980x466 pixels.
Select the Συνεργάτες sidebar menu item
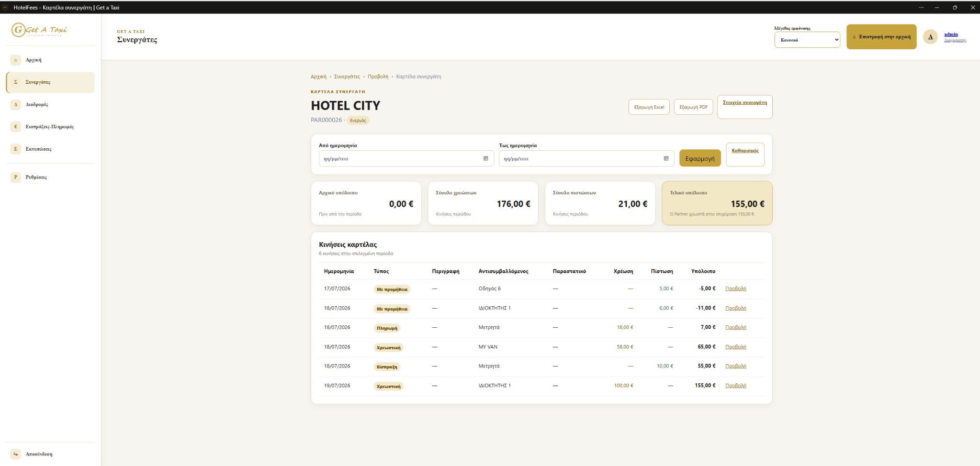(x=50, y=82)
